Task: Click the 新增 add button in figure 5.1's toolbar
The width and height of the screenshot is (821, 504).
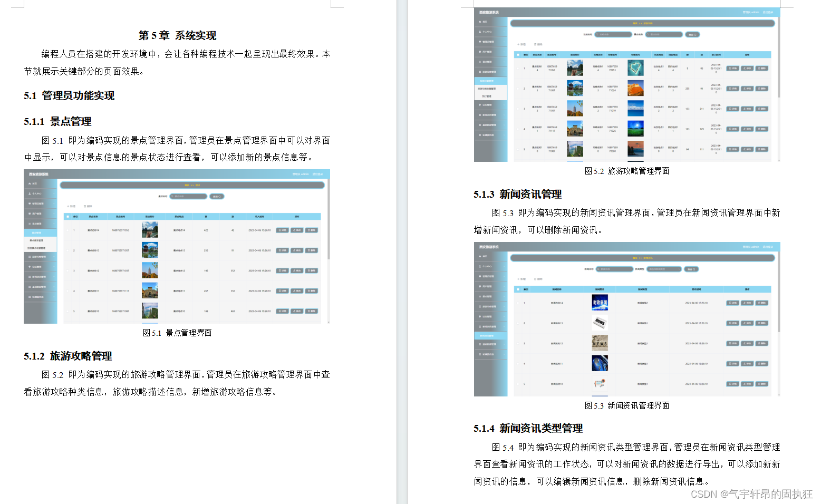Action: pyautogui.click(x=71, y=206)
